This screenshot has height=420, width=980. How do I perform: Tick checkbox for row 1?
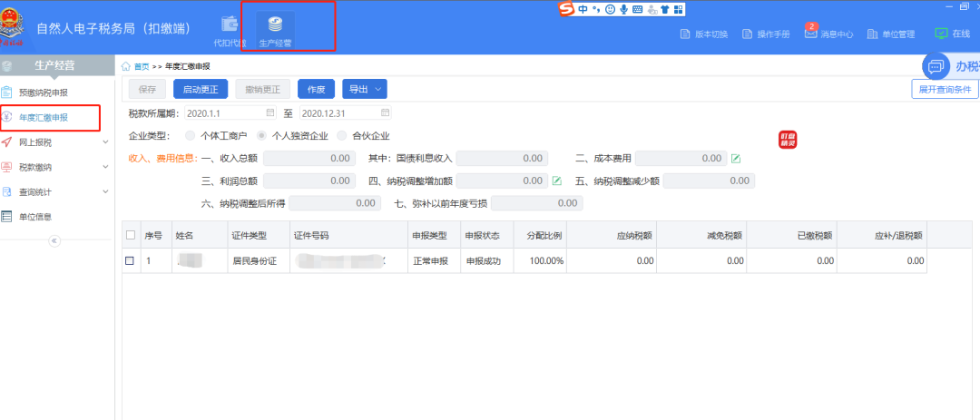130,261
